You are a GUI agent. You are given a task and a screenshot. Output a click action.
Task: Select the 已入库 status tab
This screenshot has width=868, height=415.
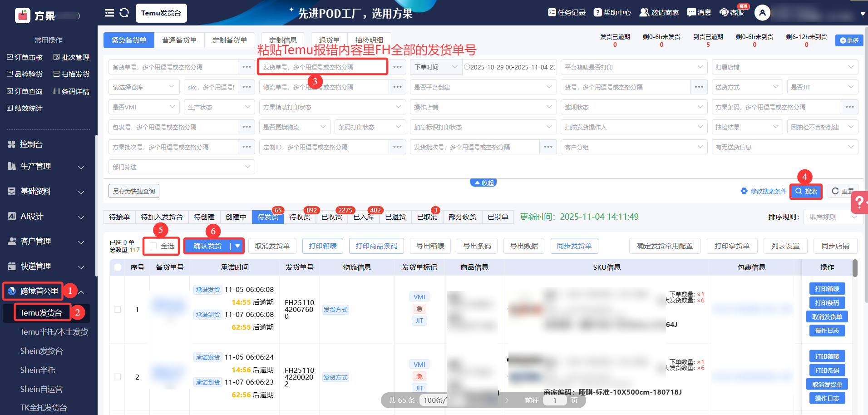point(363,217)
